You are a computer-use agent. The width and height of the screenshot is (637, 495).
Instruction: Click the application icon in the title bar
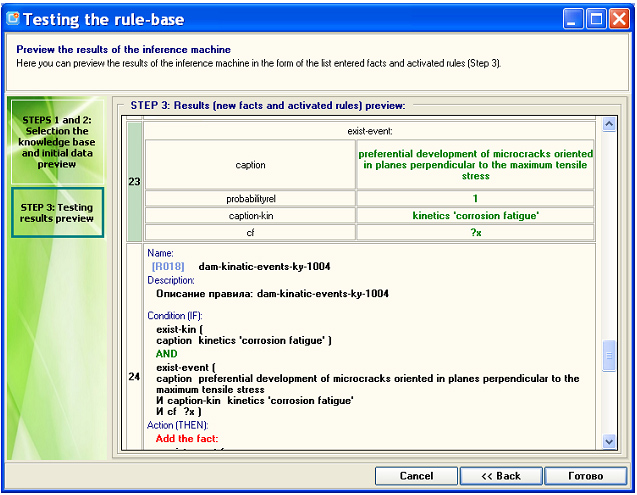pyautogui.click(x=13, y=18)
